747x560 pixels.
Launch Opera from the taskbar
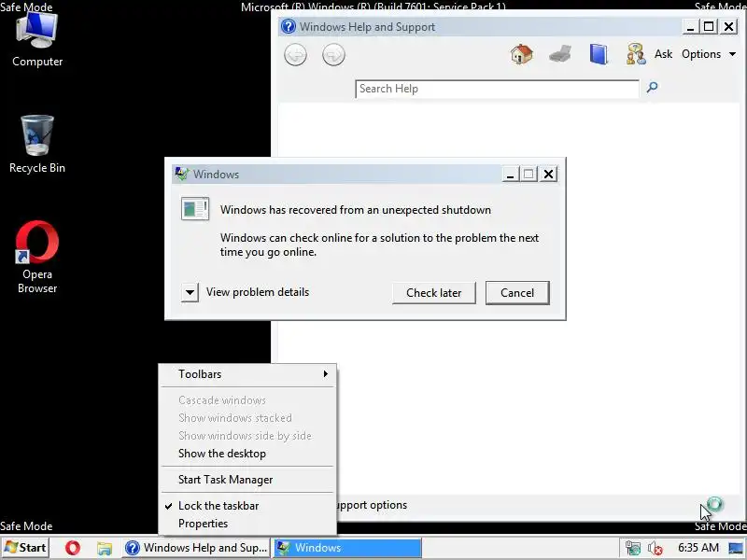[73, 548]
